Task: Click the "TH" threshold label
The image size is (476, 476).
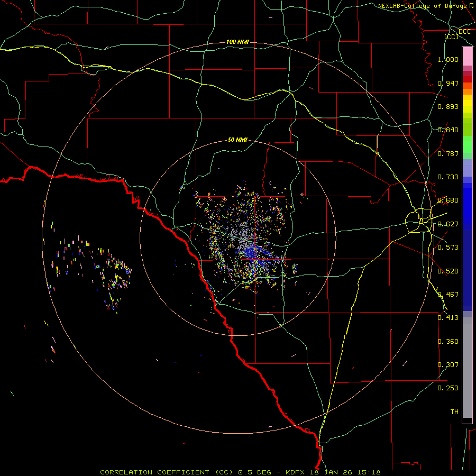Action: click(x=454, y=412)
